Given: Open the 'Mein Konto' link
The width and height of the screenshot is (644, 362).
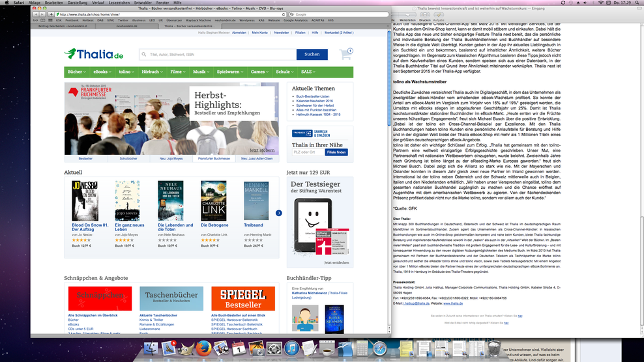Looking at the screenshot, I should (x=259, y=33).
